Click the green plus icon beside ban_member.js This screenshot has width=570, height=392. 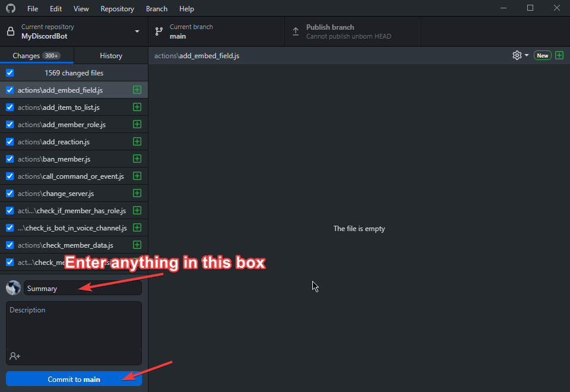tap(137, 159)
